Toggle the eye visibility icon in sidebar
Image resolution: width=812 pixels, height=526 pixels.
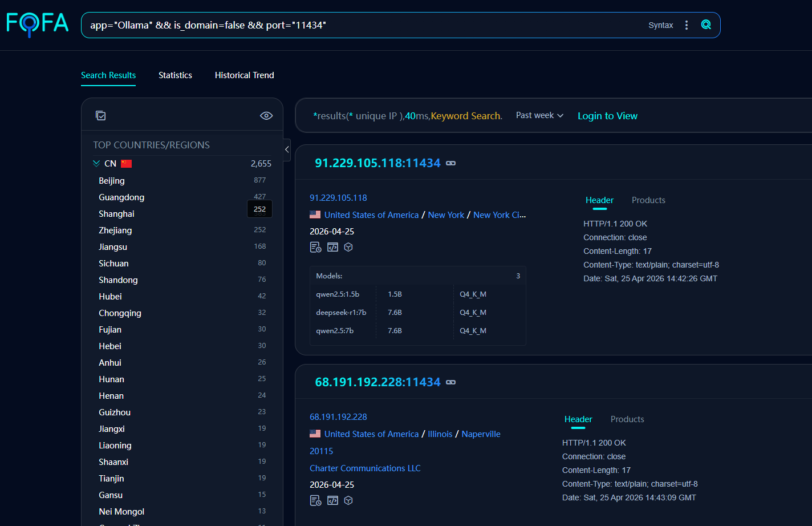266,116
